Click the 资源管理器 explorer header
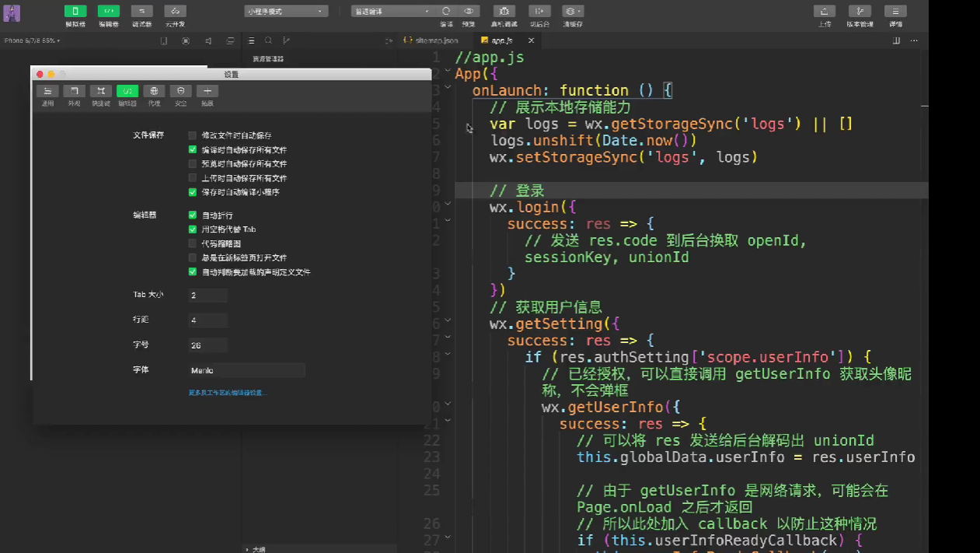This screenshot has height=553, width=980. pos(268,59)
